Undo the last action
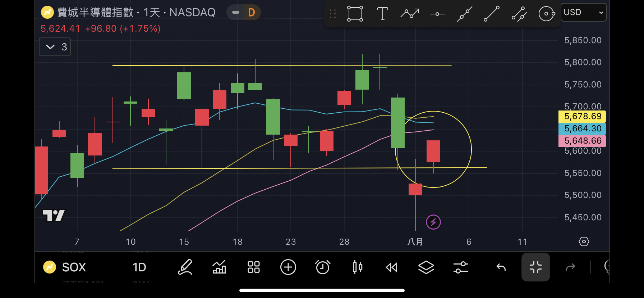Viewport: 644px width, 298px height. 501,267
